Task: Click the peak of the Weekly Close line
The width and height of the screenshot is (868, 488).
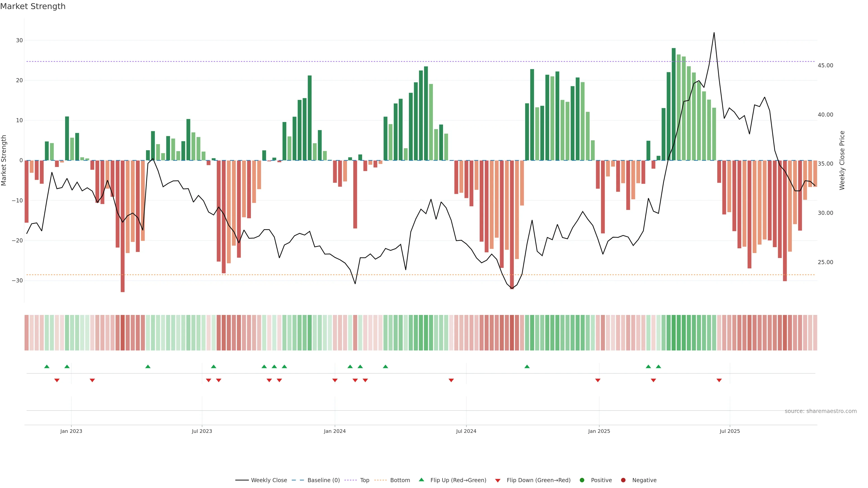Action: (x=714, y=33)
